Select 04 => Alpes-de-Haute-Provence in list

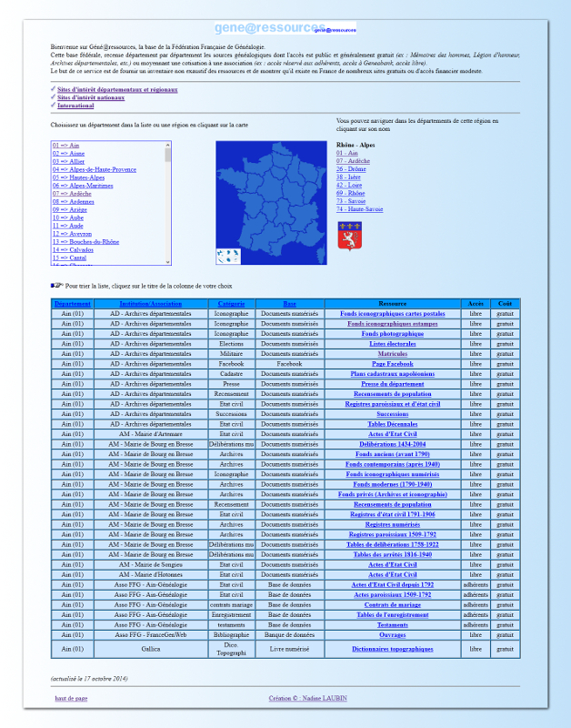click(x=95, y=169)
